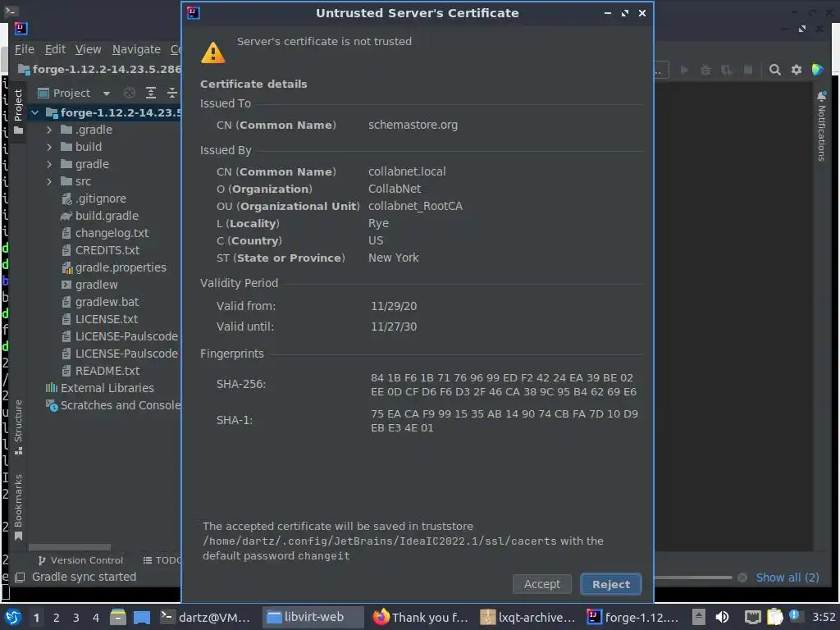The image size is (840, 630).
Task: Click the Gradle sync progress bar
Action: [x=693, y=577]
